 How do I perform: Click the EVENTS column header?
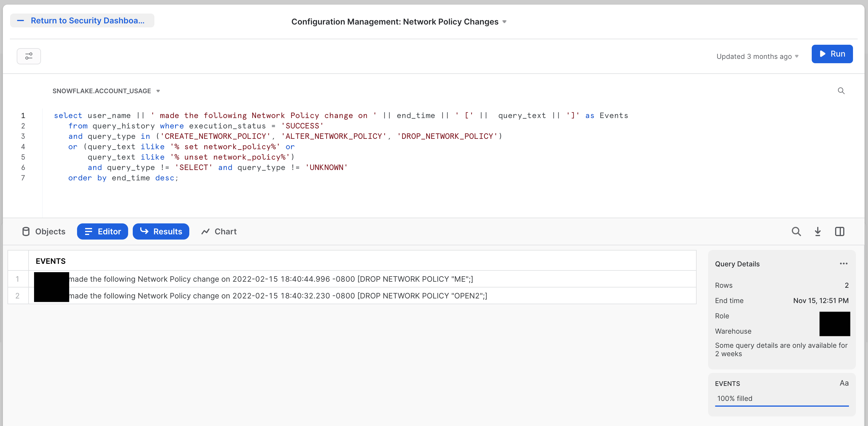(50, 261)
